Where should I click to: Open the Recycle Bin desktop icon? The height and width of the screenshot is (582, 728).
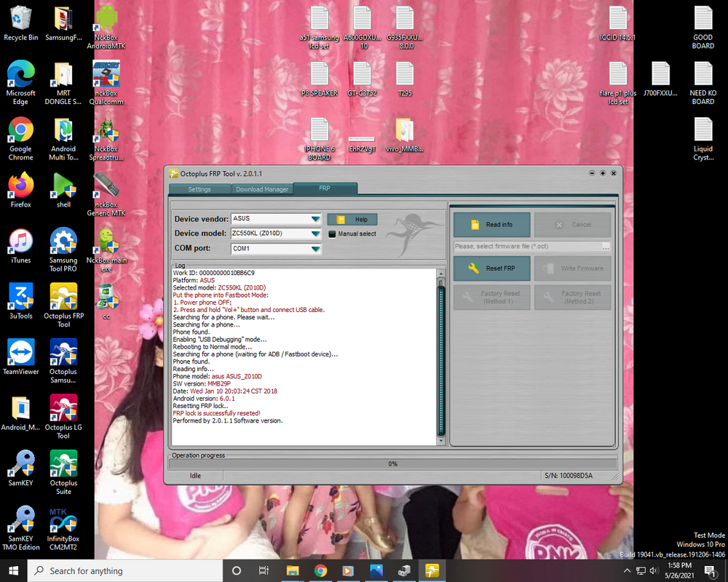21,23
